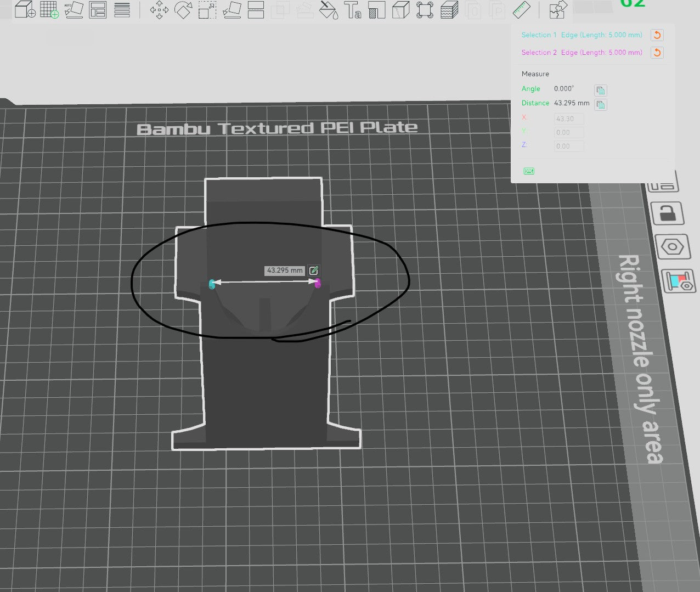Screen dimensions: 700x592
Task: Open the stacked horizontal lines layer tool
Action: (x=122, y=9)
